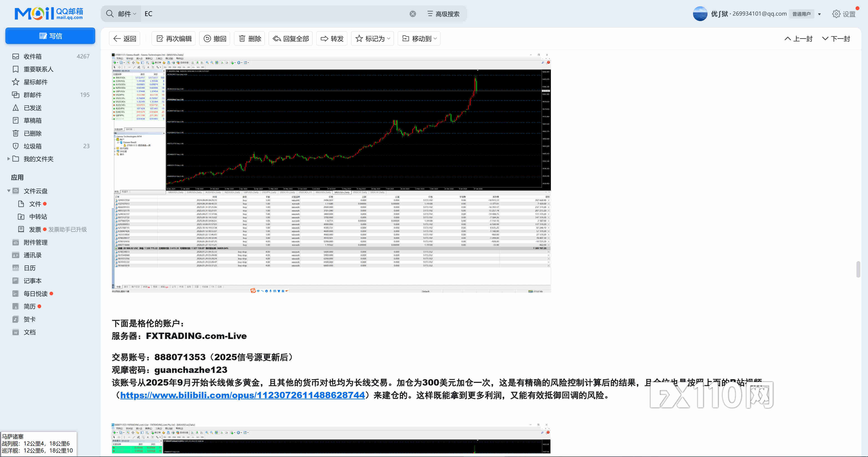Image resolution: width=868 pixels, height=457 pixels.
Task: Click the search magnifier icon
Action: tap(110, 14)
